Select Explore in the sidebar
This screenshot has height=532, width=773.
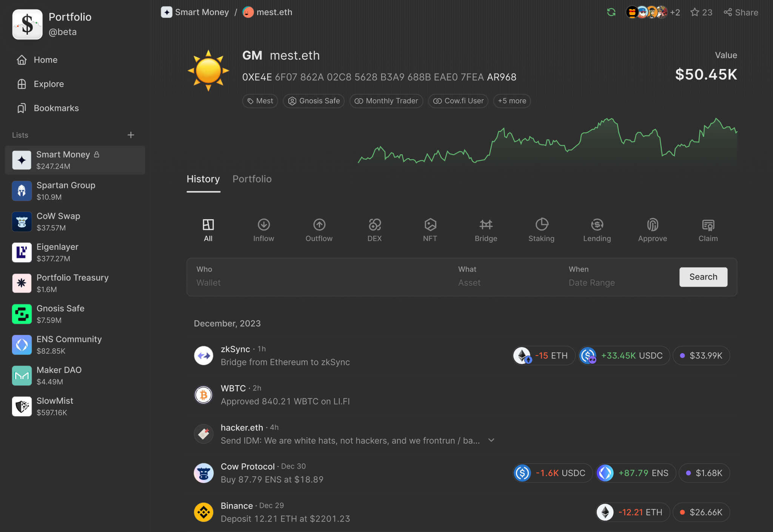tap(48, 84)
